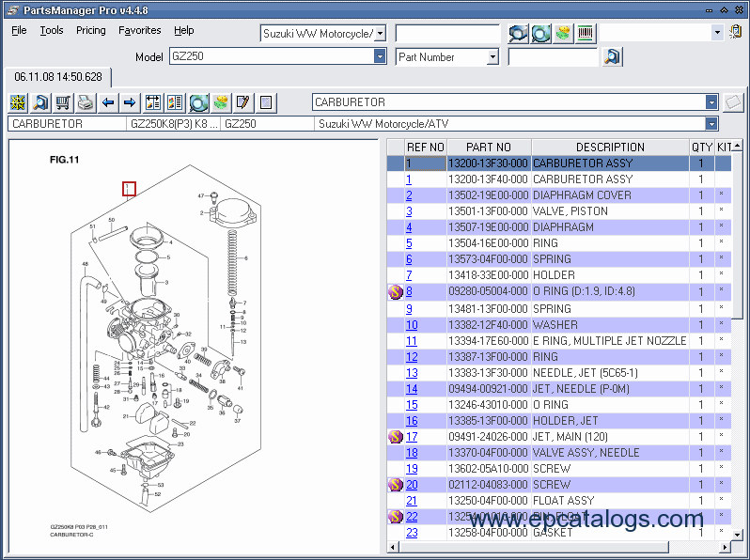Open the File menu
The width and height of the screenshot is (750, 560).
19,31
